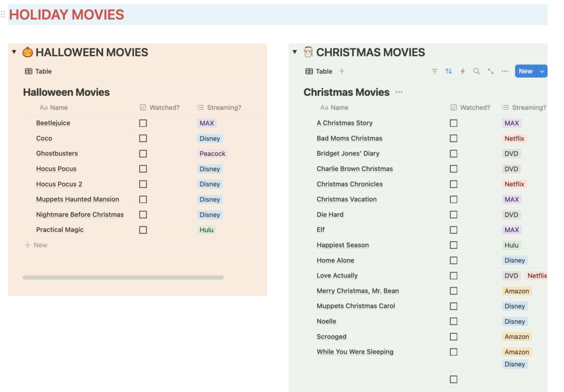Add a new view with the plus icon

point(341,71)
